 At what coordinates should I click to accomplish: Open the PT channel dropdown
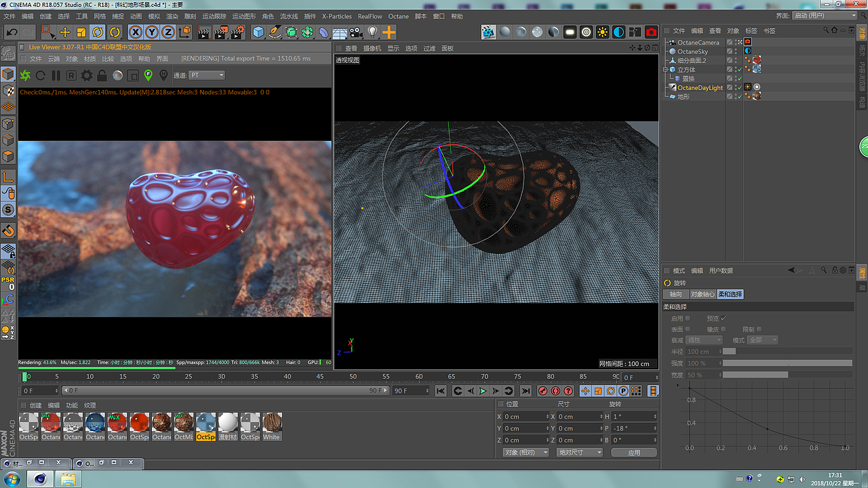[207, 75]
